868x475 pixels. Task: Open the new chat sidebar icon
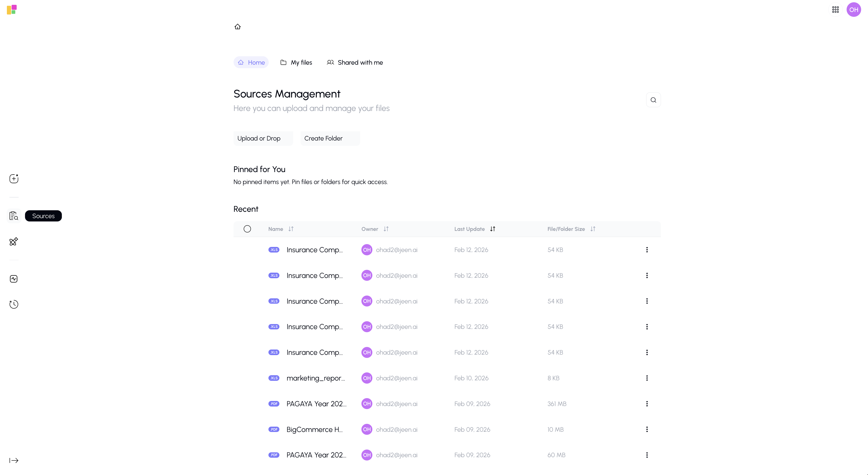(14, 178)
